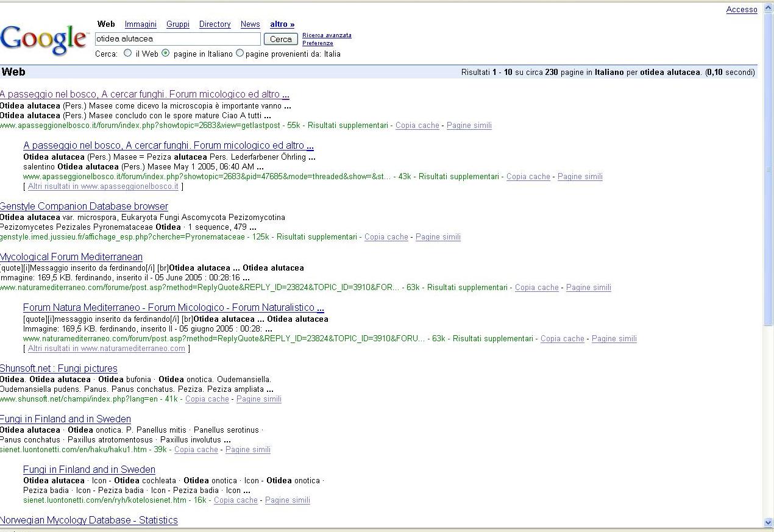
Task: Open Pagine simili for first apasseggionelbosco result
Action: coord(469,126)
